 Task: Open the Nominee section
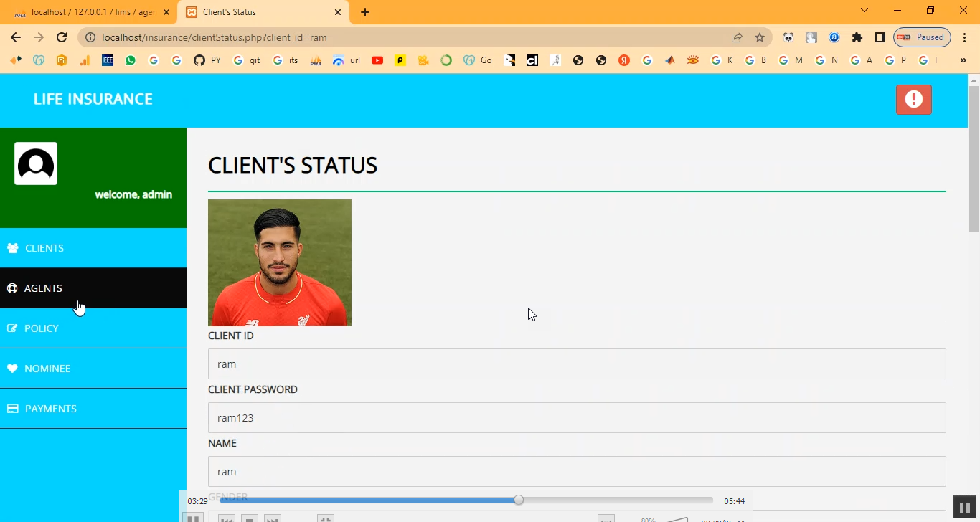(47, 369)
